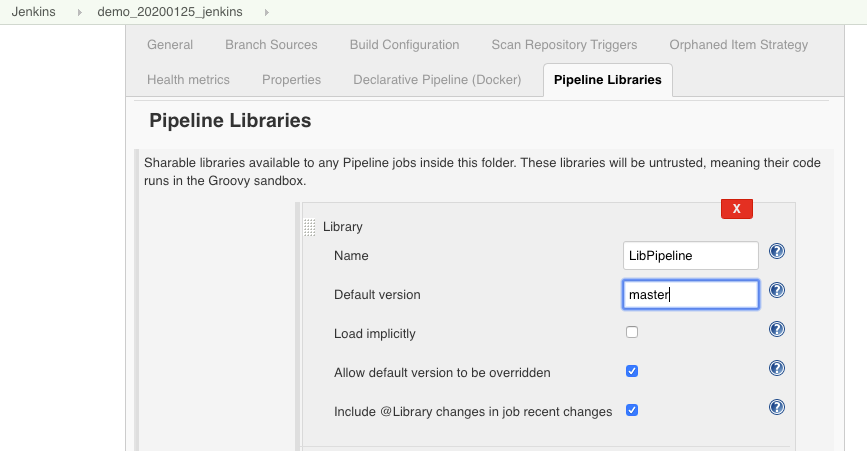Enable the Load implicitly checkbox

pos(632,332)
